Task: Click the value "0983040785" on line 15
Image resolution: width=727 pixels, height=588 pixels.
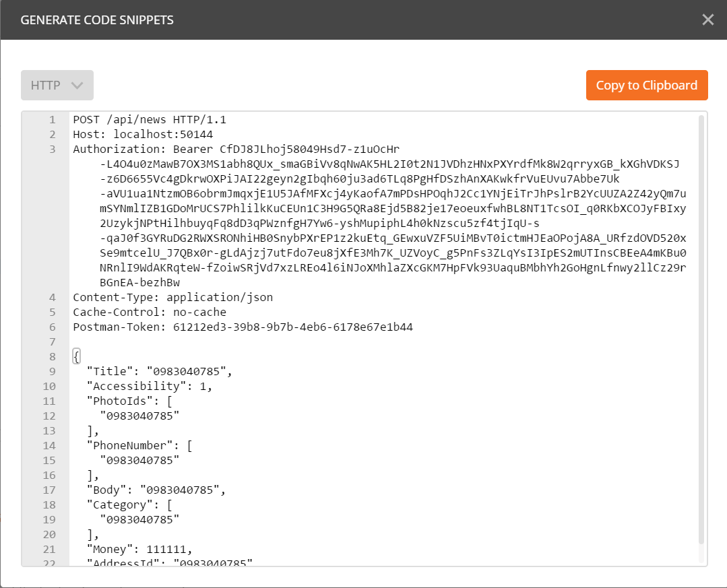Action: click(x=139, y=461)
